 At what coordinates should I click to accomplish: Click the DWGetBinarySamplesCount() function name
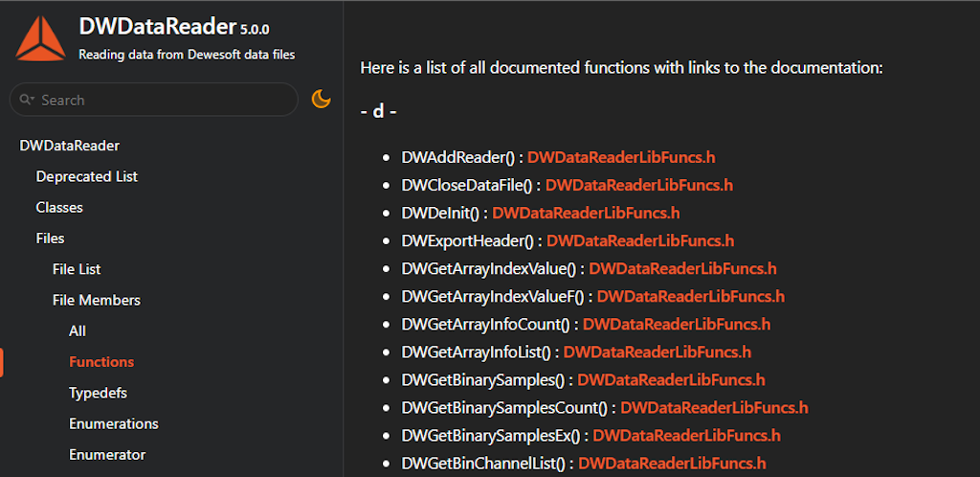coord(505,408)
